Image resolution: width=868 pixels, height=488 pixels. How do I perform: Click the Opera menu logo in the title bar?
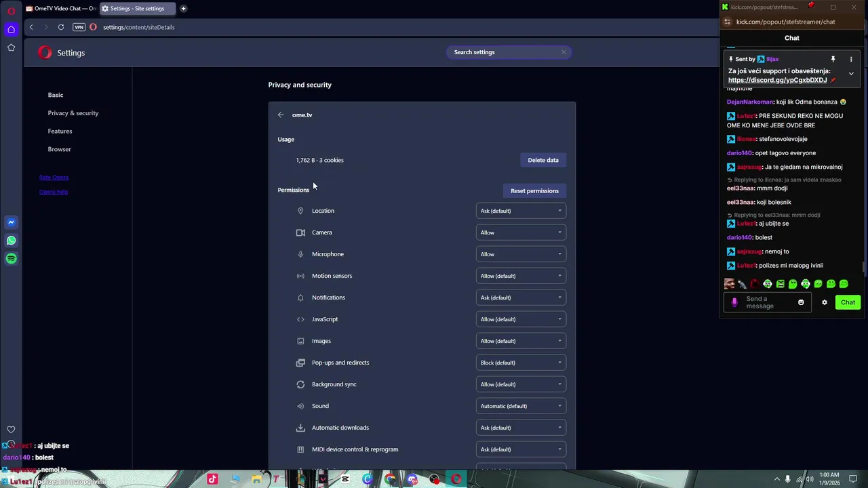click(11, 11)
